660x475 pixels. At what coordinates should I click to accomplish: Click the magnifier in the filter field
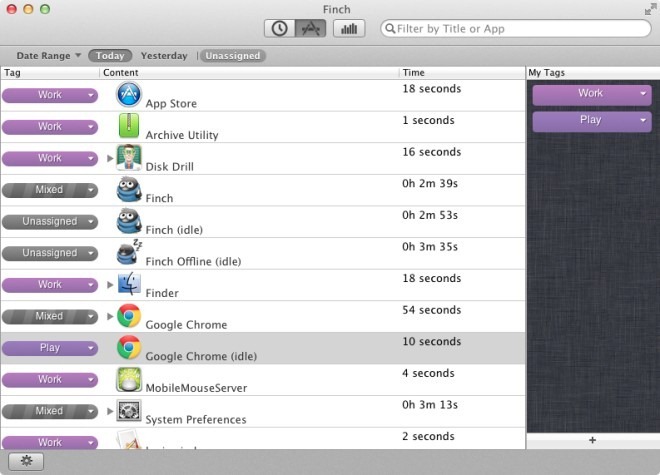tap(390, 28)
